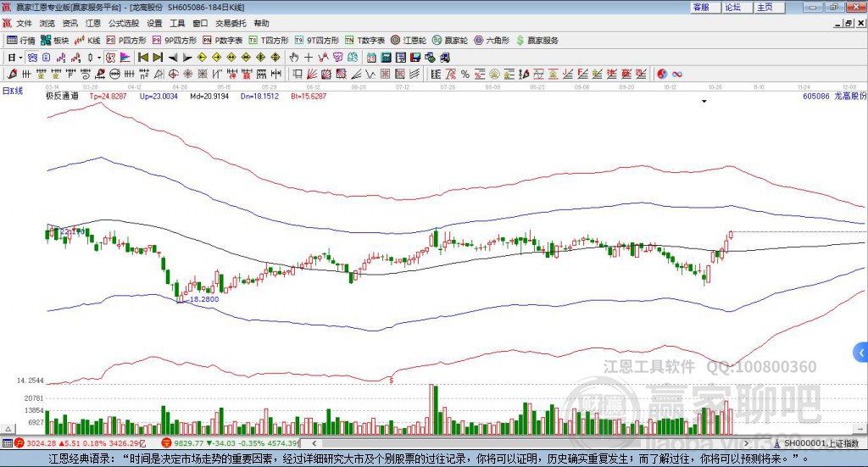Jump to first bar with skip-start icon

(x=142, y=58)
